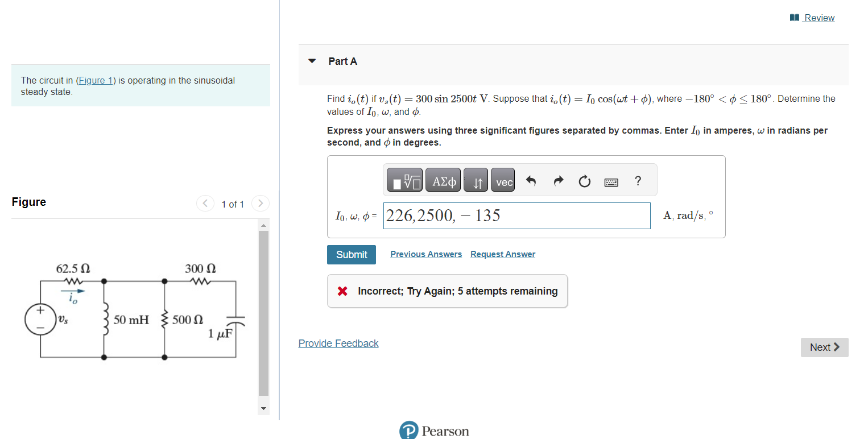Click Request Answer link

503,254
